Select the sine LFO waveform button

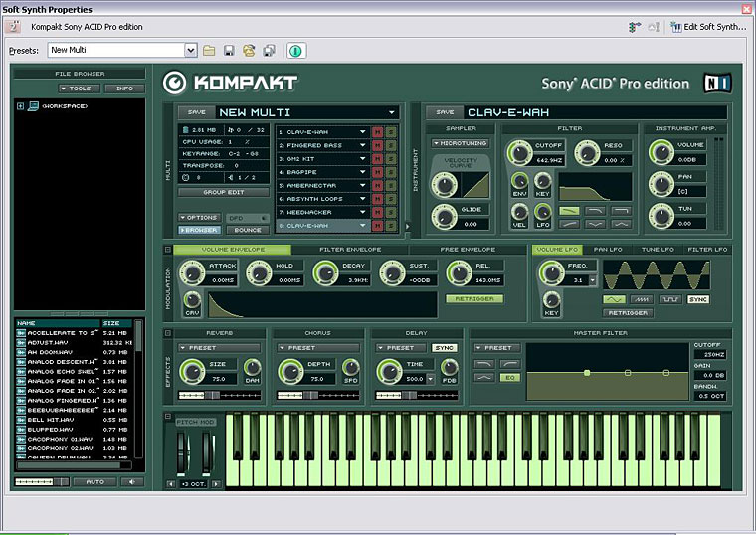coord(615,299)
